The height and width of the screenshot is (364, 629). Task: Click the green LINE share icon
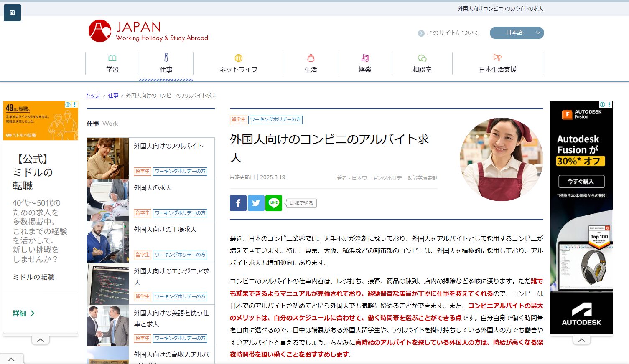click(274, 203)
